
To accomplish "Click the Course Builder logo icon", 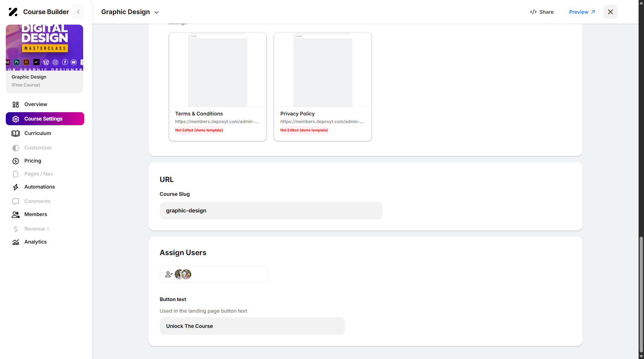I will click(13, 12).
